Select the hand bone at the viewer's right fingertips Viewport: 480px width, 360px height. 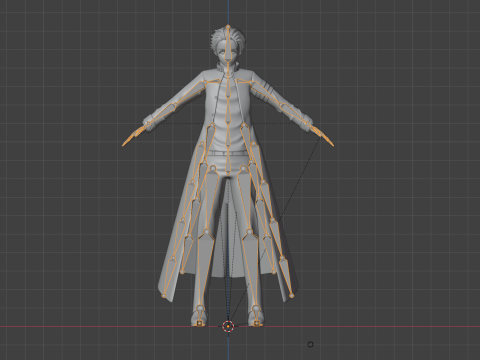tap(322, 135)
